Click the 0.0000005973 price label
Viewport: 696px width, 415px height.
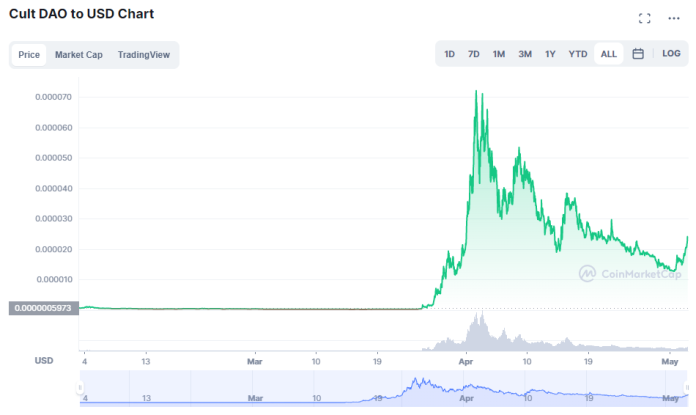(x=44, y=308)
